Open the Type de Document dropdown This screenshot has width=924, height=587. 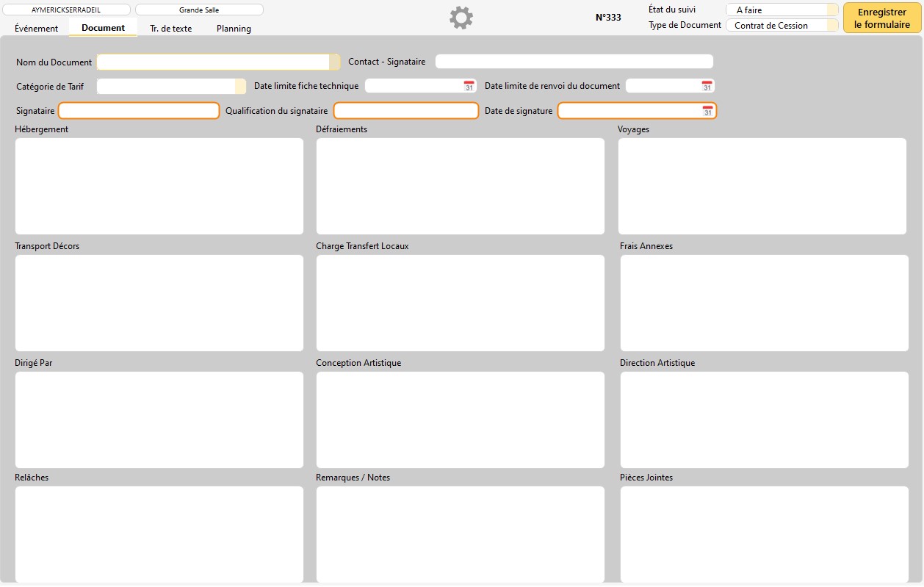(832, 26)
